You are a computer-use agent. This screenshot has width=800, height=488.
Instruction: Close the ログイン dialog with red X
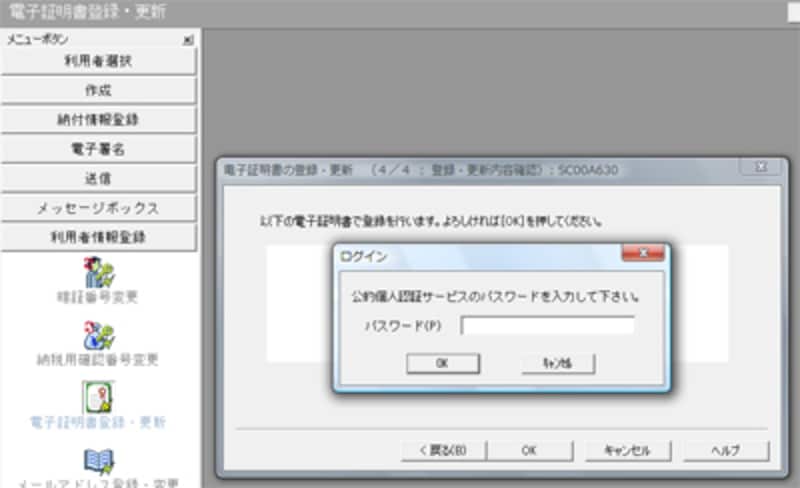[x=643, y=253]
